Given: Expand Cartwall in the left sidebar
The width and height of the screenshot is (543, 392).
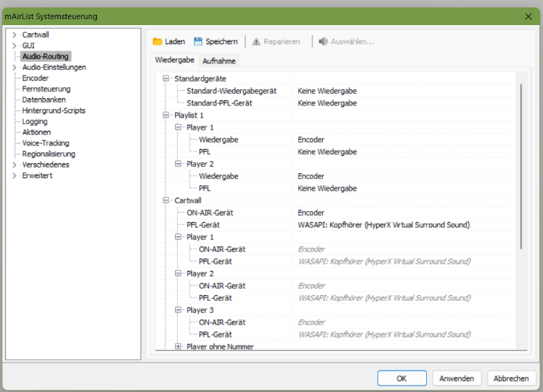Looking at the screenshot, I should [x=14, y=35].
